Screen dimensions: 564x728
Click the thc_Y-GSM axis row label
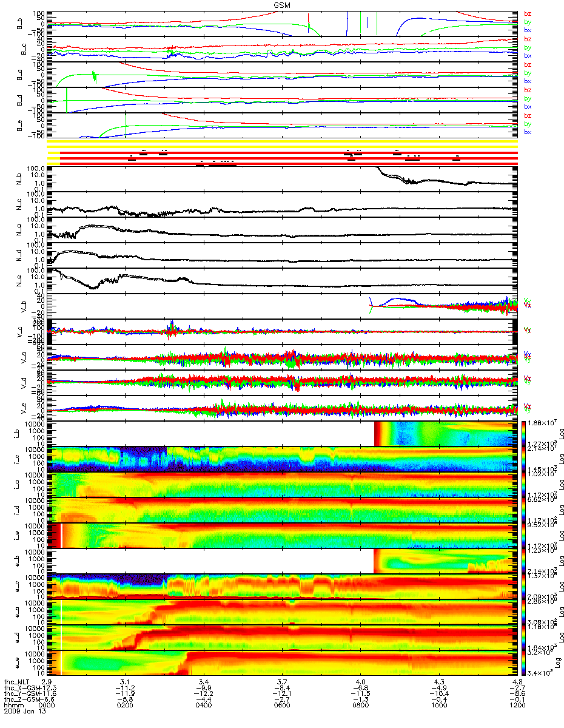[22, 695]
